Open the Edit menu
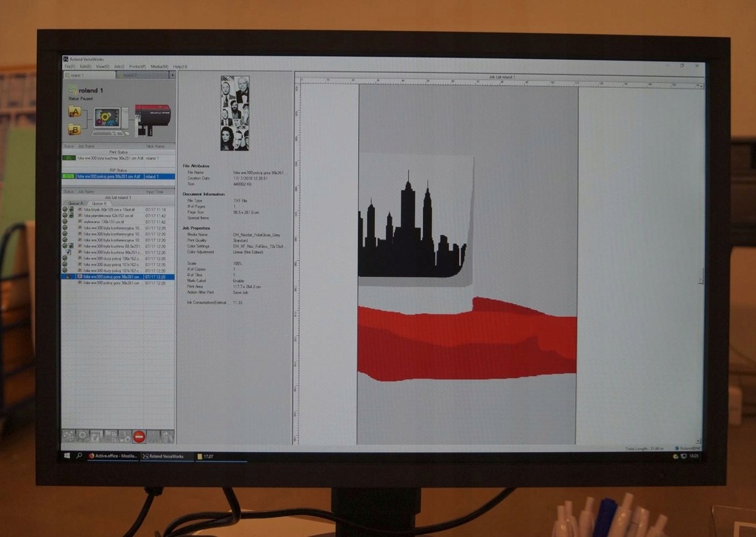Screen dimensions: 756x537 click(x=86, y=66)
